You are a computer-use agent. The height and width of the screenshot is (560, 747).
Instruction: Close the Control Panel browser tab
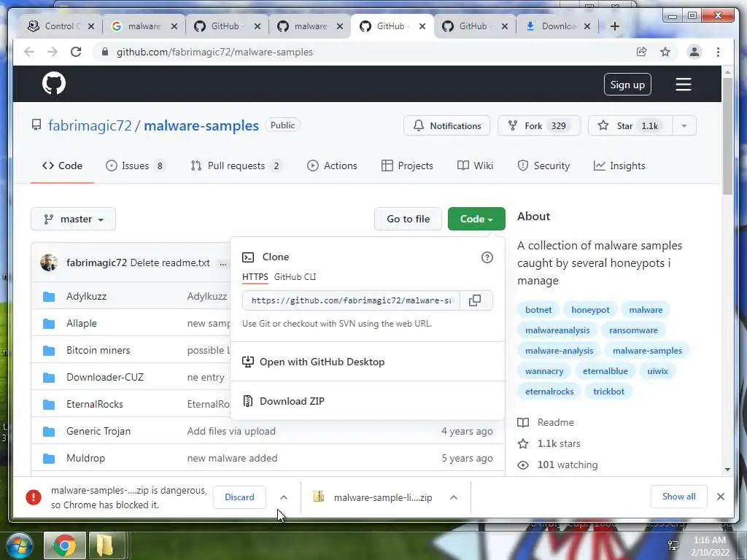91,26
